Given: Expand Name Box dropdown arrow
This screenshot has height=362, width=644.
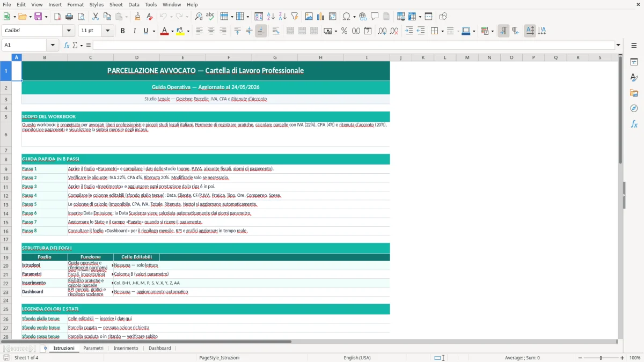Looking at the screenshot, I should coord(53,45).
